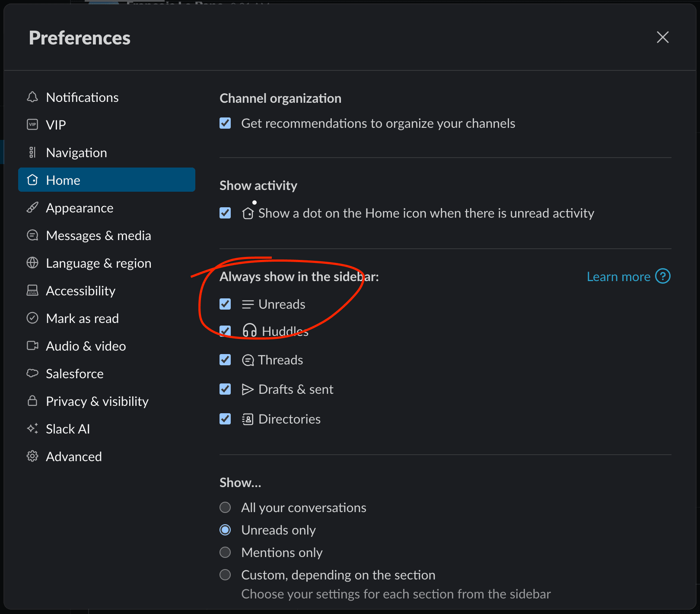
Task: Open the Notifications bell icon
Action: (x=32, y=97)
